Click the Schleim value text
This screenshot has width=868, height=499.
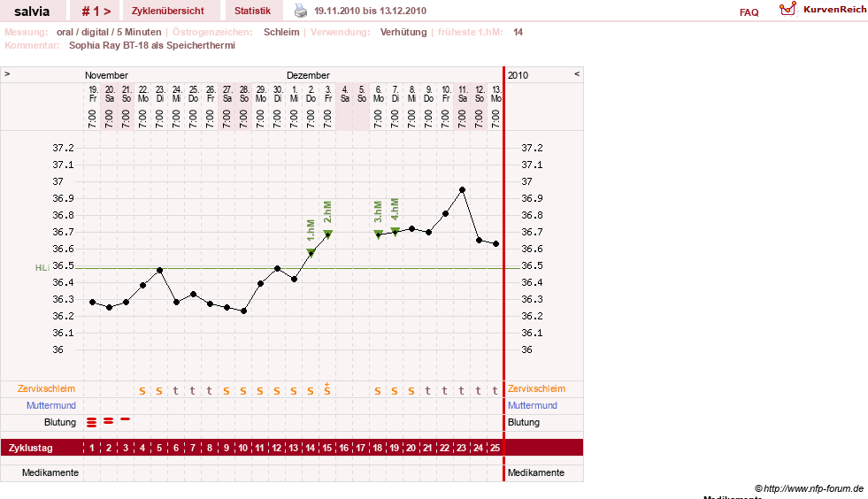281,32
